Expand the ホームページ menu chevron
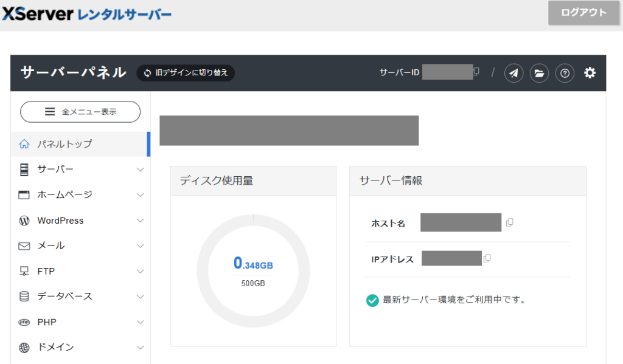Screen dimensions: 623x364 click(x=140, y=195)
